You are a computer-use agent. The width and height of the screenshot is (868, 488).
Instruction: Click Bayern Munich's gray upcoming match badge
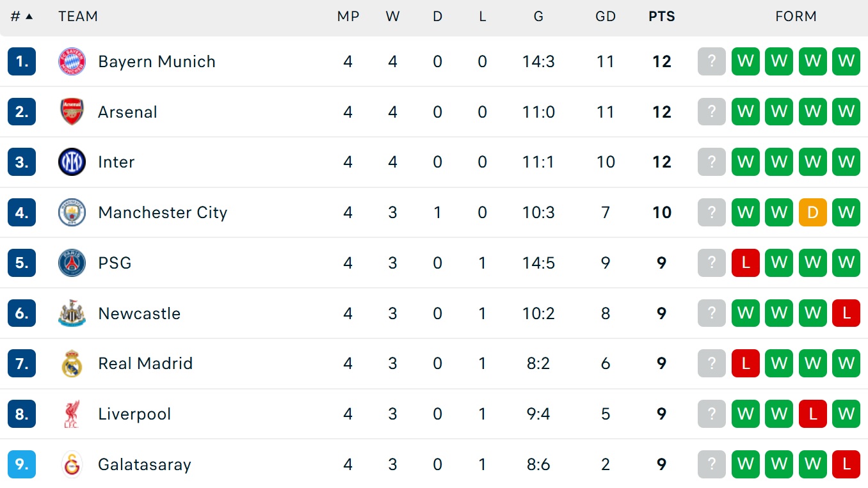click(x=711, y=61)
